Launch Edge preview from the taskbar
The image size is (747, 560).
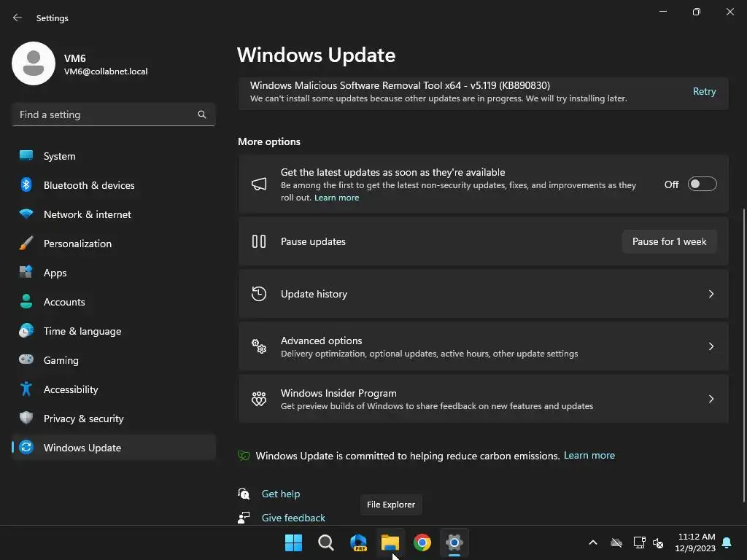pos(358,542)
